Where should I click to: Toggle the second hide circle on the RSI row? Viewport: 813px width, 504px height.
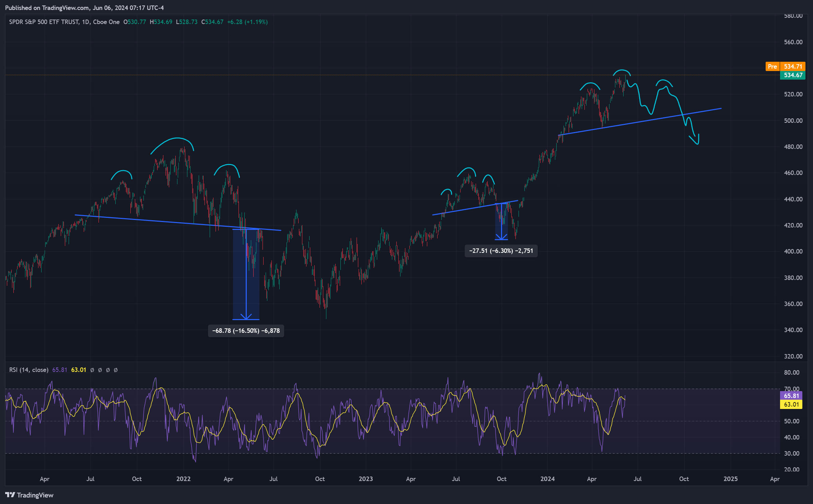pos(100,370)
